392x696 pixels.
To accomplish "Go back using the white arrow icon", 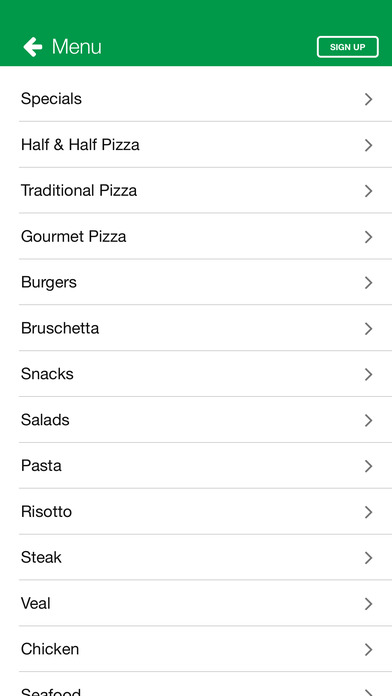I will click(x=33, y=47).
